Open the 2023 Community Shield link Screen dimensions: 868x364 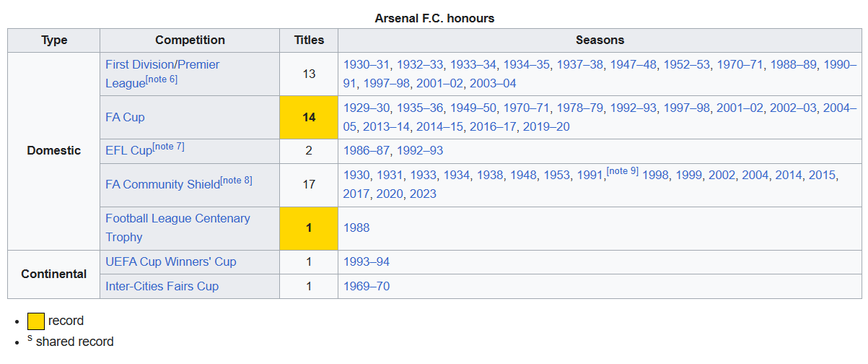tap(423, 194)
